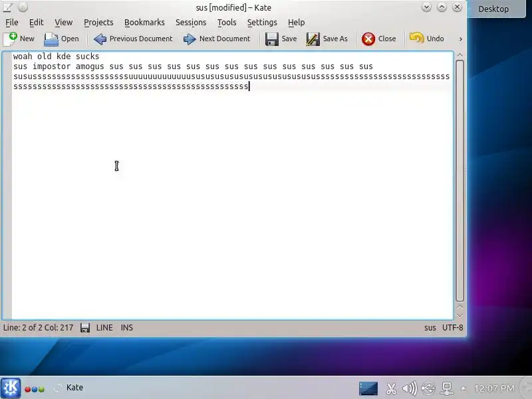Open the Edit menu
This screenshot has width=532, height=399.
[x=37, y=23]
